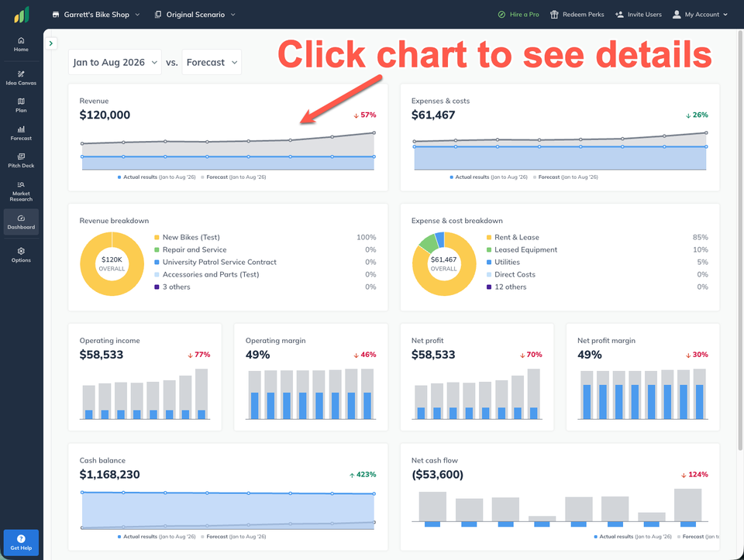Click the Net profit margin bar chart
The height and width of the screenshot is (560, 744).
[643, 393]
